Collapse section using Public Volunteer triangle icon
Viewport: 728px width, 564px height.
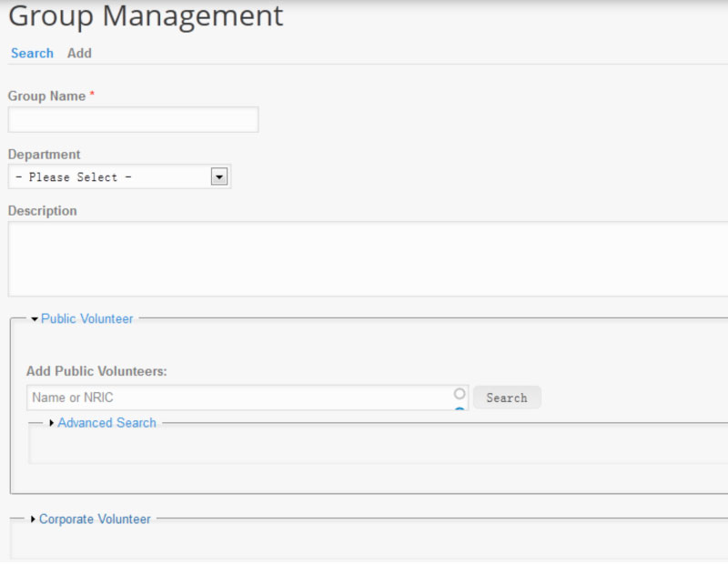[x=35, y=319]
